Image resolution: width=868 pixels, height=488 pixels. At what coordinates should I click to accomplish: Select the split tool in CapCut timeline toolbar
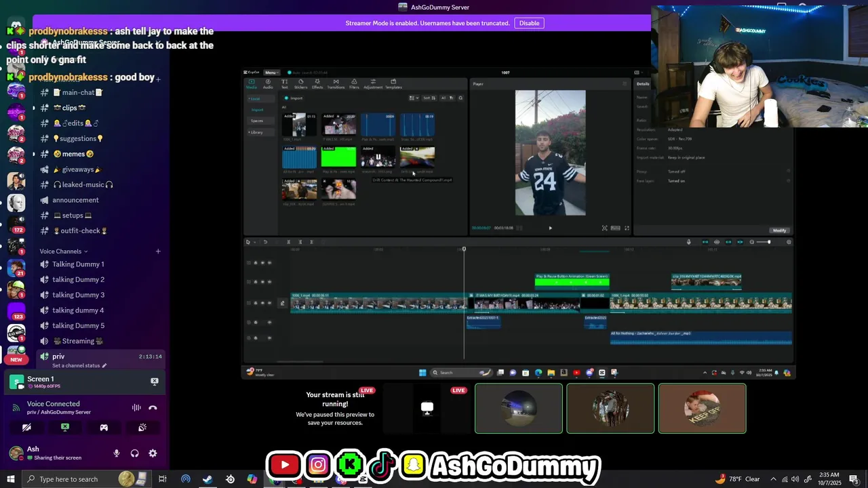click(288, 242)
